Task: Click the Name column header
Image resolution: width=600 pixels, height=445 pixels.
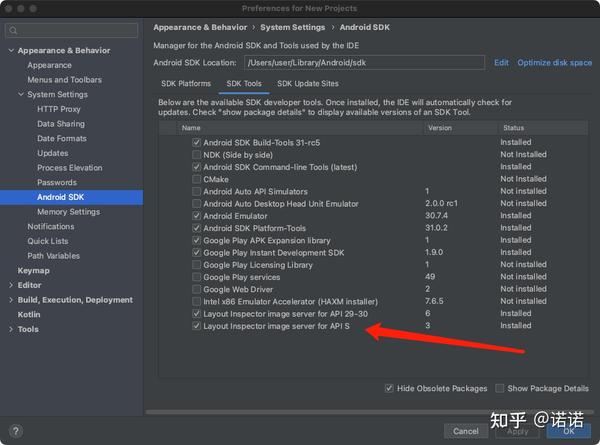Action: 191,128
